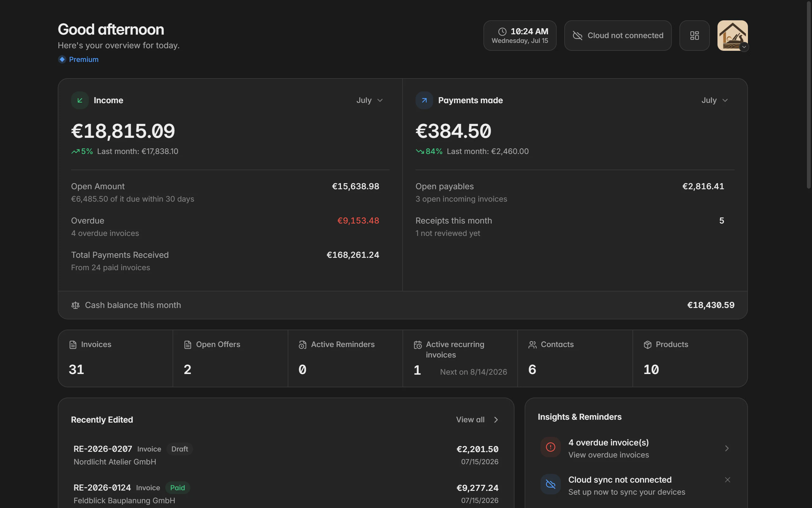Click the cloud-off icon in header
Screen dimensions: 812x508
pyautogui.click(x=578, y=36)
